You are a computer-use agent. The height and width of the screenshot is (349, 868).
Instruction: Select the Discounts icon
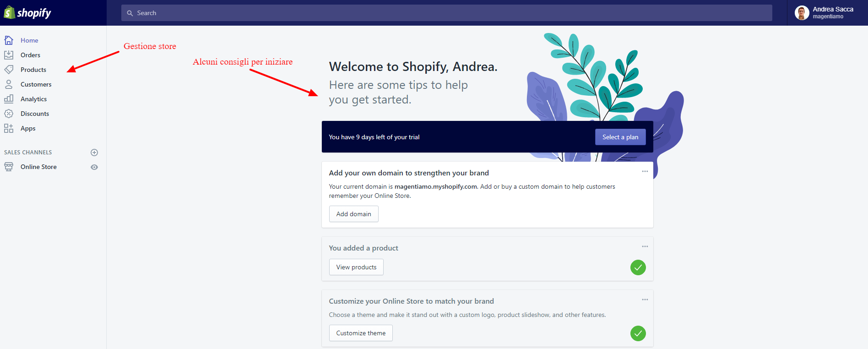click(9, 113)
